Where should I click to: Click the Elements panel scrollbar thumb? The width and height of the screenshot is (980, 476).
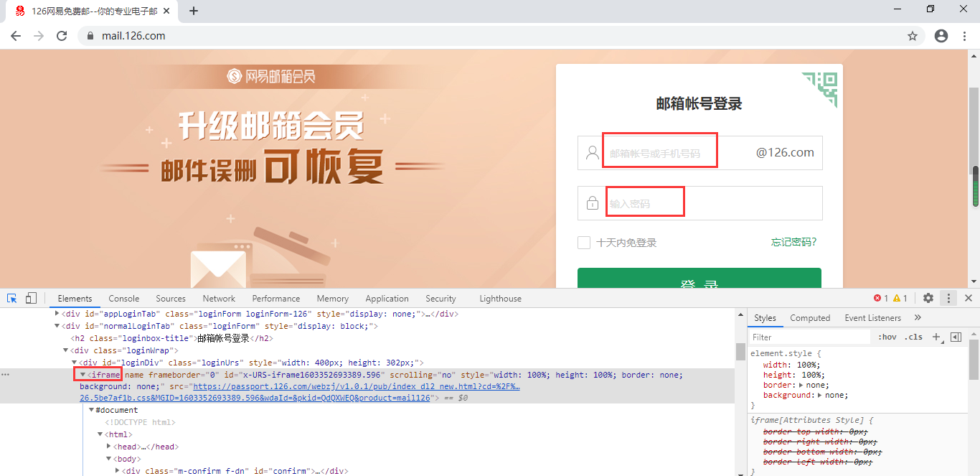pyautogui.click(x=740, y=351)
